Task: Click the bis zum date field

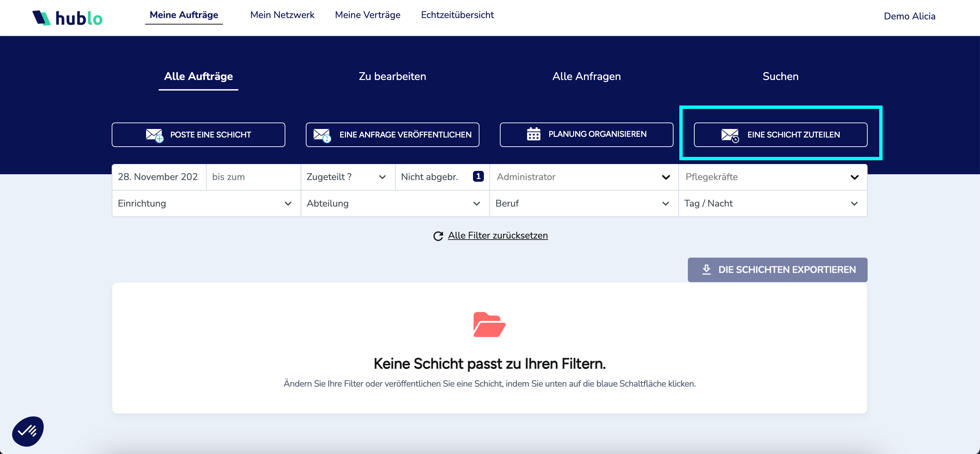Action: pos(253,177)
